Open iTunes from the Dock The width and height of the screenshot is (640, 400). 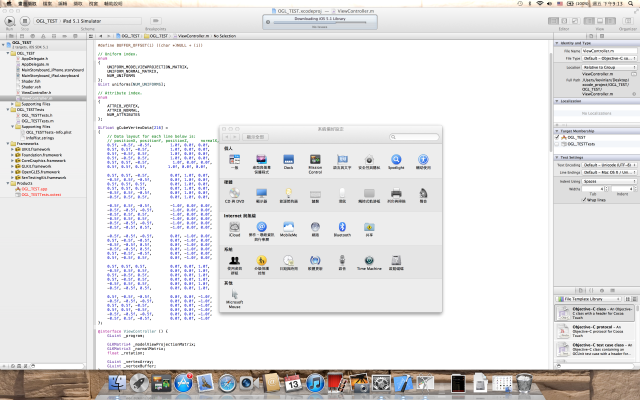[x=315, y=383]
